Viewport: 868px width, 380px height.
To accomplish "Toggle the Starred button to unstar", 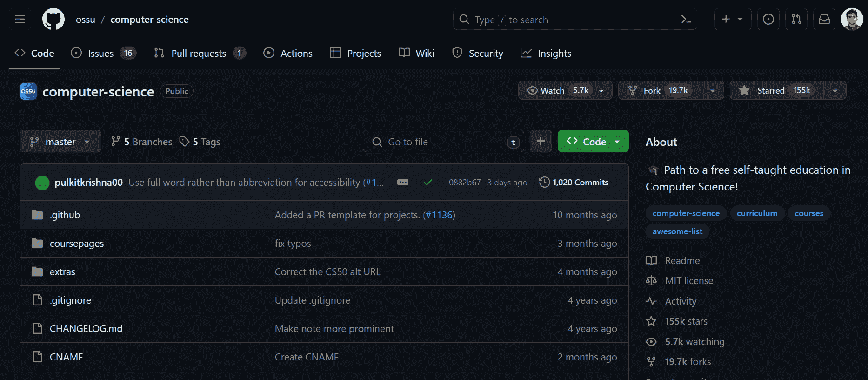I will [777, 90].
